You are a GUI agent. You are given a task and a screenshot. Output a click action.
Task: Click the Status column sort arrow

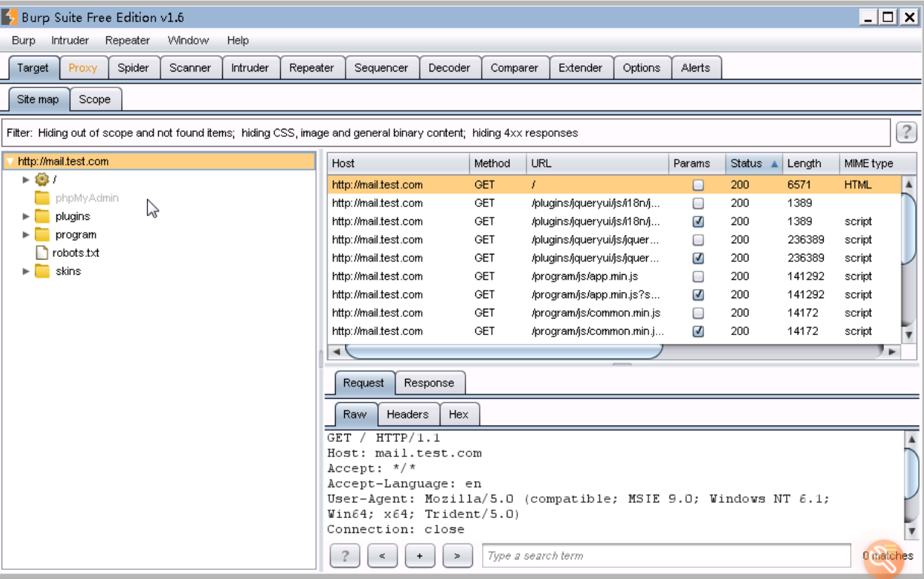click(774, 163)
